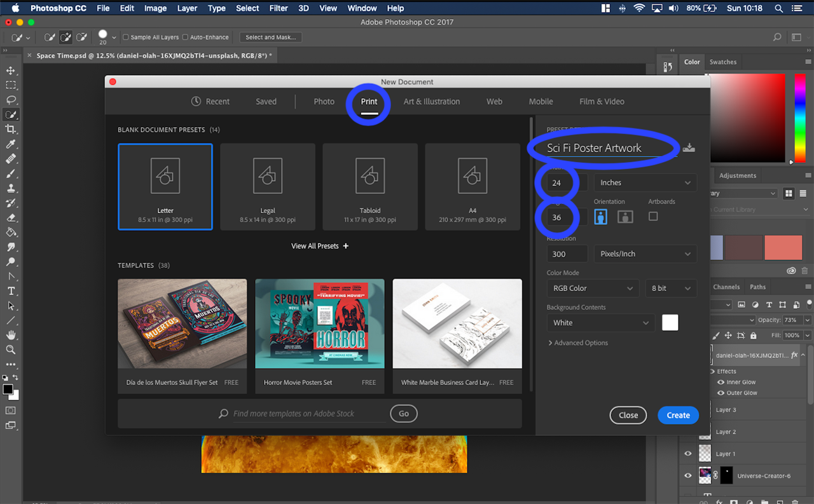Viewport: 814px width, 504px height.
Task: Select the Tabloid preset thumbnail
Action: [x=370, y=186]
